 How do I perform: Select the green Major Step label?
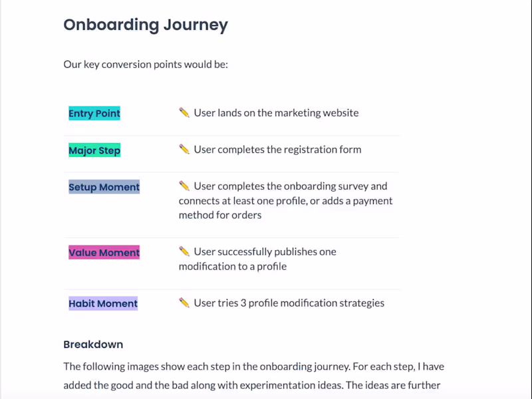tap(94, 150)
